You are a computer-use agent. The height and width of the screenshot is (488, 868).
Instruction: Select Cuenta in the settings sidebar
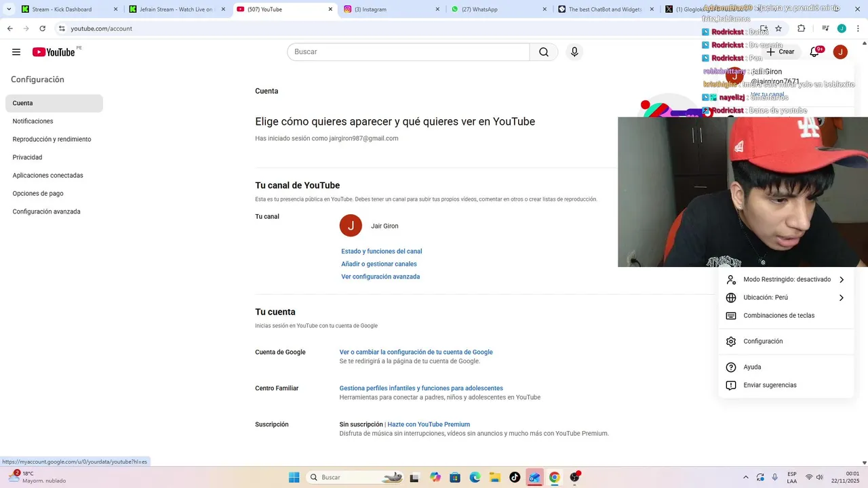(54, 103)
